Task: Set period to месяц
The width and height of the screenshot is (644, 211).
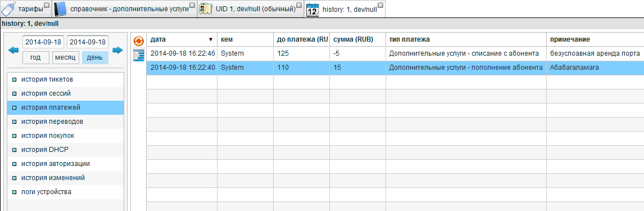Action: pos(66,57)
